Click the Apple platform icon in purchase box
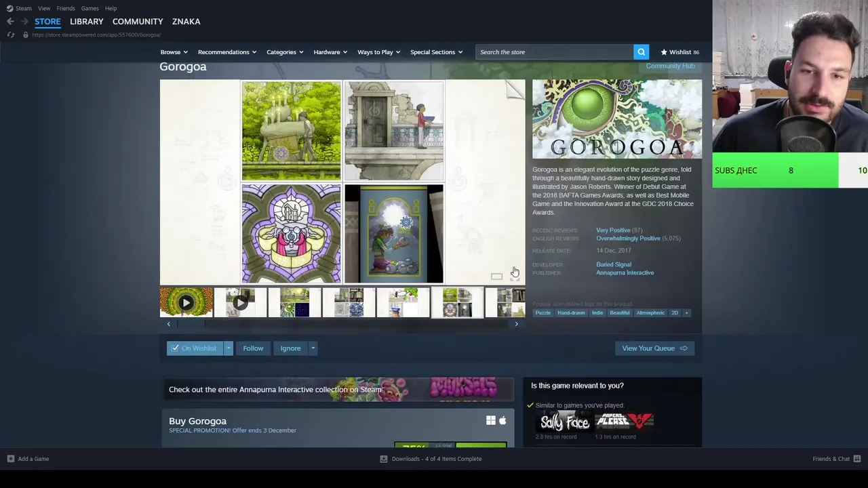868x488 pixels. tap(502, 421)
